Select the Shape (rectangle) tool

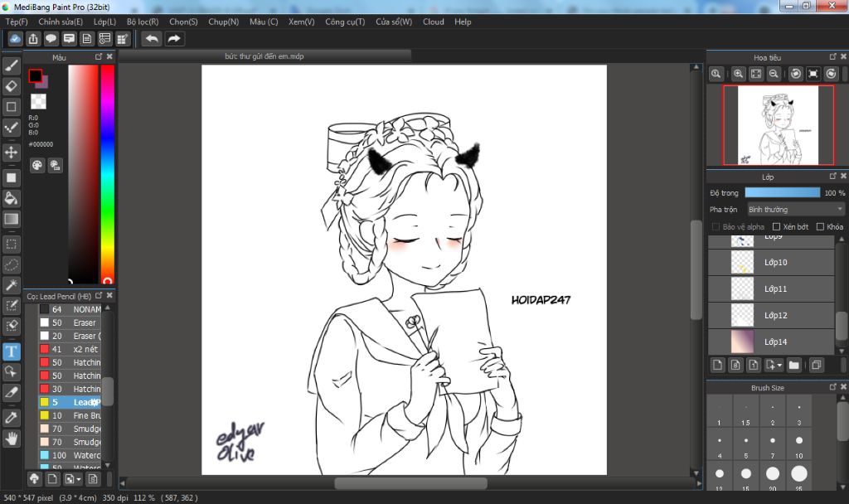pos(12,107)
